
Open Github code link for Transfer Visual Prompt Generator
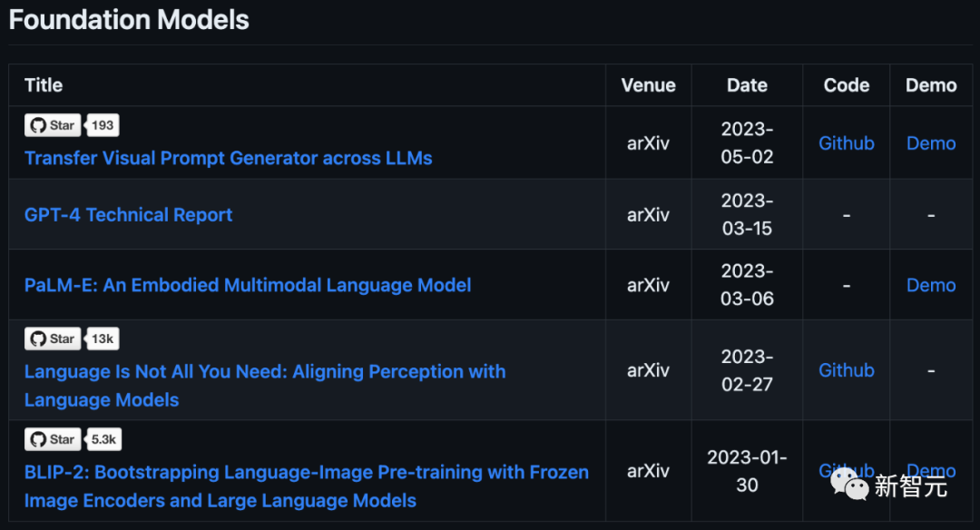click(846, 143)
